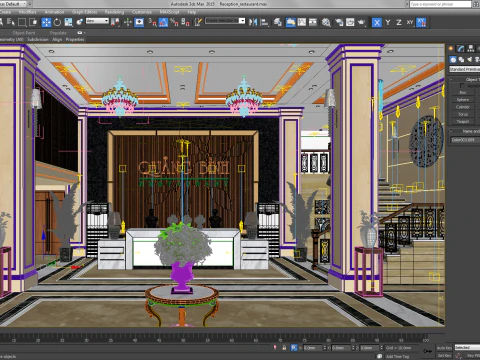Click the help keyword search field

pos(440,4)
